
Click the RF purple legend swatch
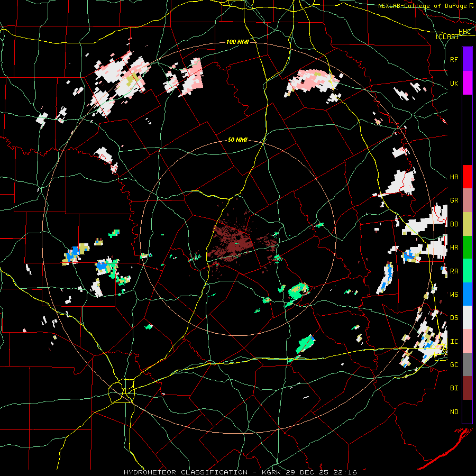click(x=467, y=59)
